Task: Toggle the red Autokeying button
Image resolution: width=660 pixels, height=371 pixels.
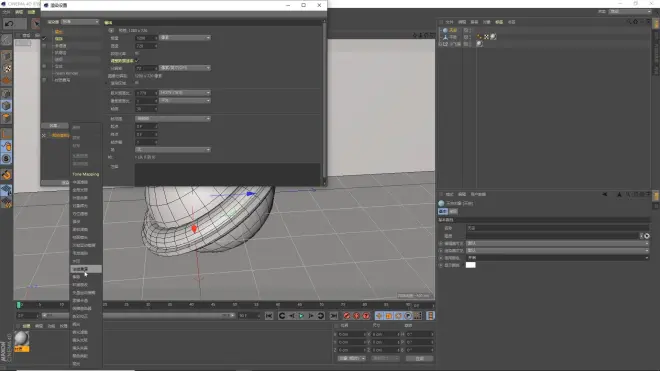Action: pyautogui.click(x=357, y=316)
